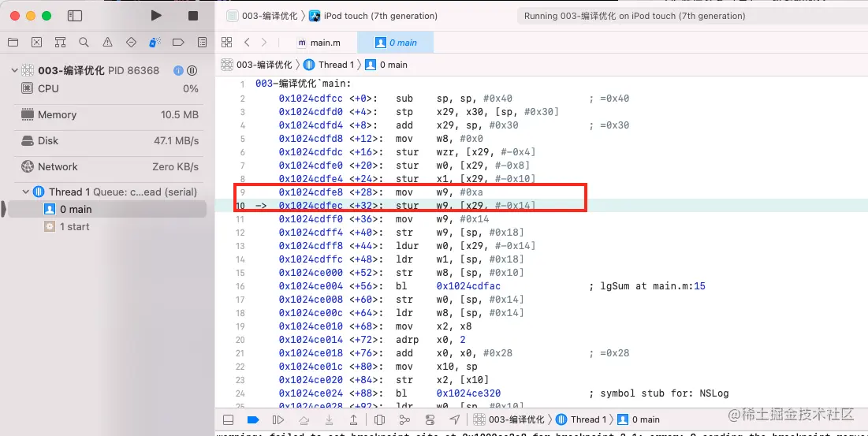Viewport: 868px width, 436px height.
Task: Open Thread 1 in the editor jump bar
Action: pyautogui.click(x=329, y=65)
